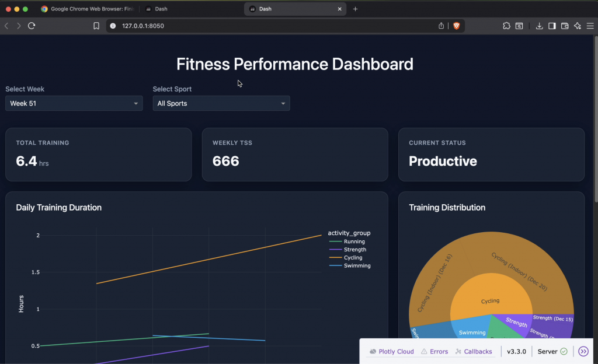Switch to the left Dash tab
This screenshot has height=364, width=598.
[x=156, y=9]
